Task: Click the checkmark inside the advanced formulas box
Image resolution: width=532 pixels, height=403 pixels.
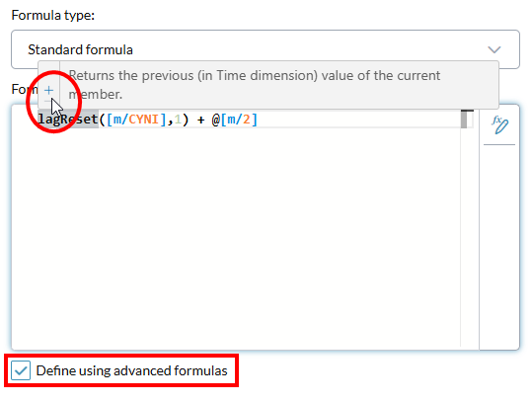Action: [x=21, y=370]
